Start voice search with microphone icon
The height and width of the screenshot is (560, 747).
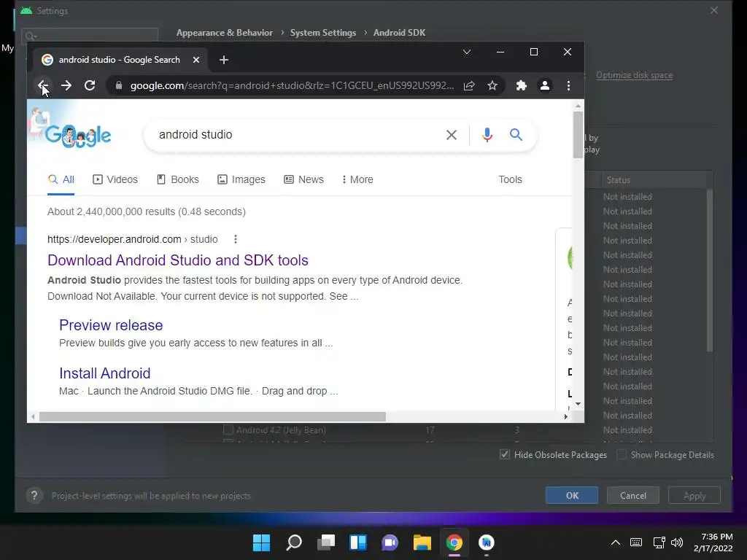pyautogui.click(x=487, y=135)
